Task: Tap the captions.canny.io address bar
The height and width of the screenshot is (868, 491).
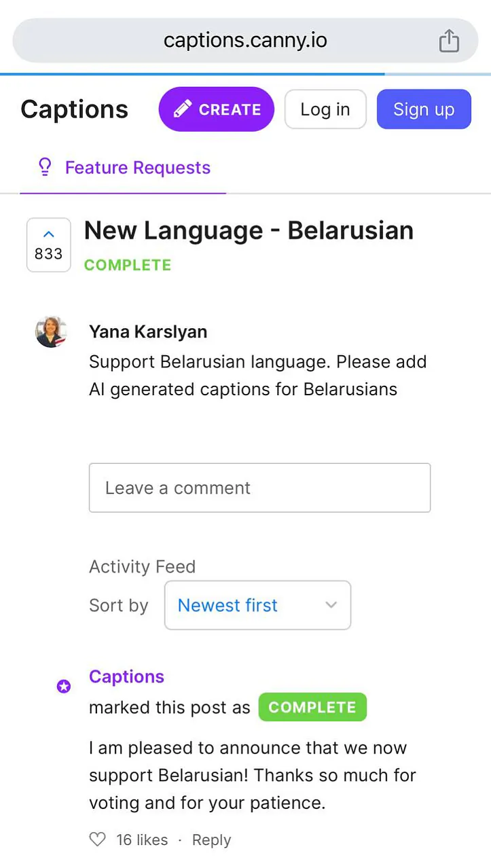Action: click(245, 41)
